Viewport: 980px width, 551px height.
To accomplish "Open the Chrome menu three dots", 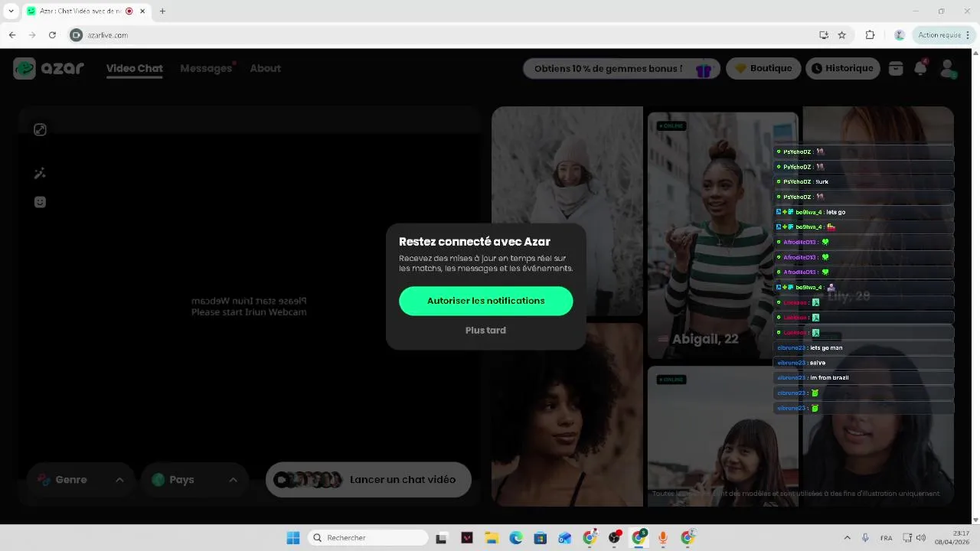I will click(x=969, y=35).
